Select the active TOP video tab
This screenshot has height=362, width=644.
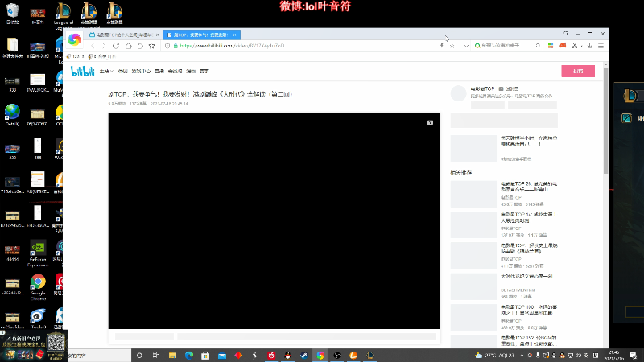(x=202, y=35)
